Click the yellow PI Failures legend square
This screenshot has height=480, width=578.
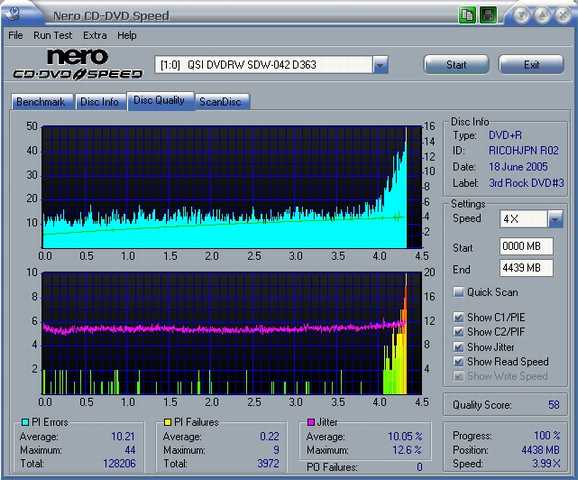pyautogui.click(x=167, y=422)
